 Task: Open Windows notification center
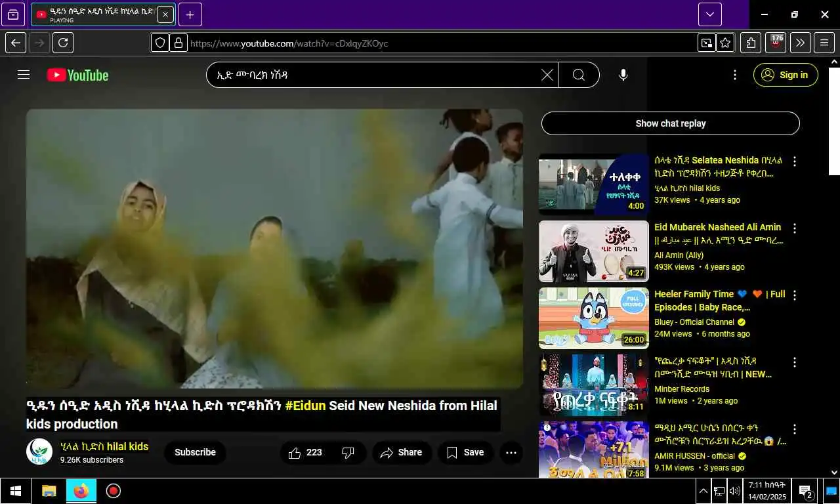[x=805, y=491]
